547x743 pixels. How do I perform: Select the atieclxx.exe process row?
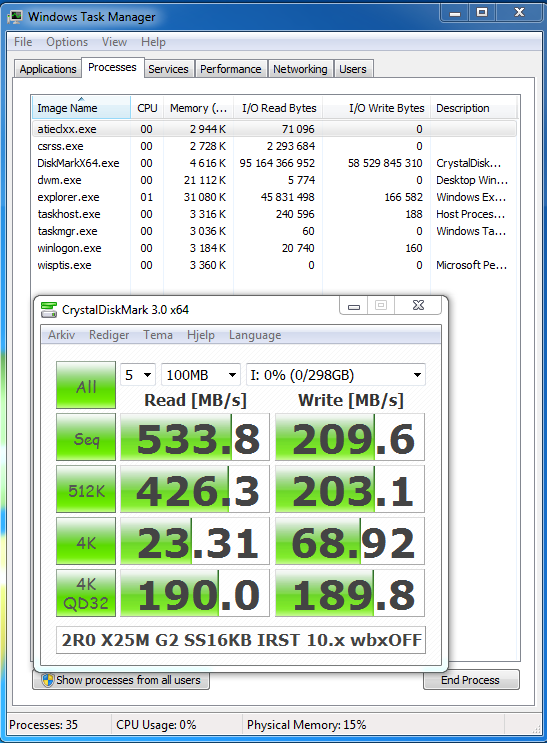274,129
